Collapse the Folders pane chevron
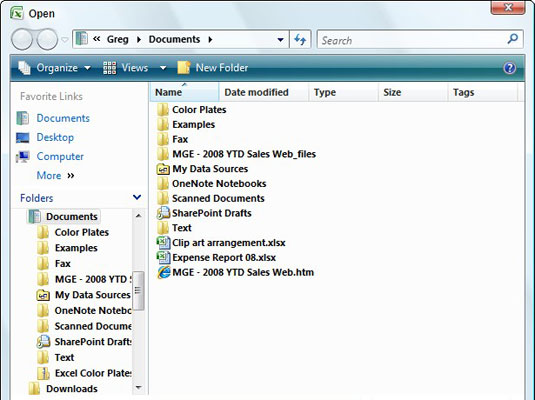This screenshot has width=535, height=400. click(x=137, y=197)
